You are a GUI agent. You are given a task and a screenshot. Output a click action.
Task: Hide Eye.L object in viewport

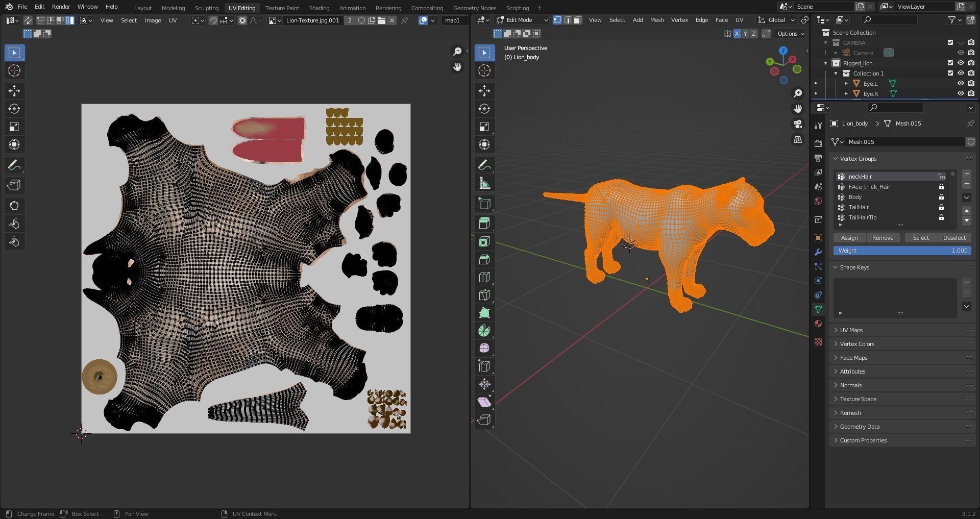pos(961,83)
